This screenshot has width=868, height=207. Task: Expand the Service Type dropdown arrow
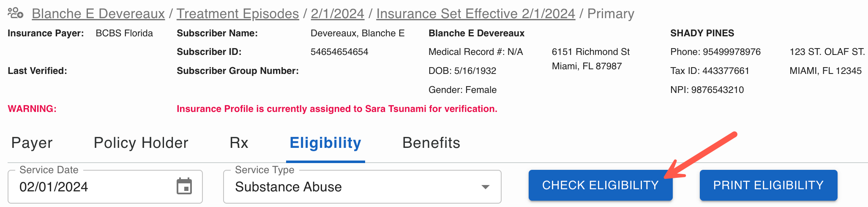click(486, 187)
